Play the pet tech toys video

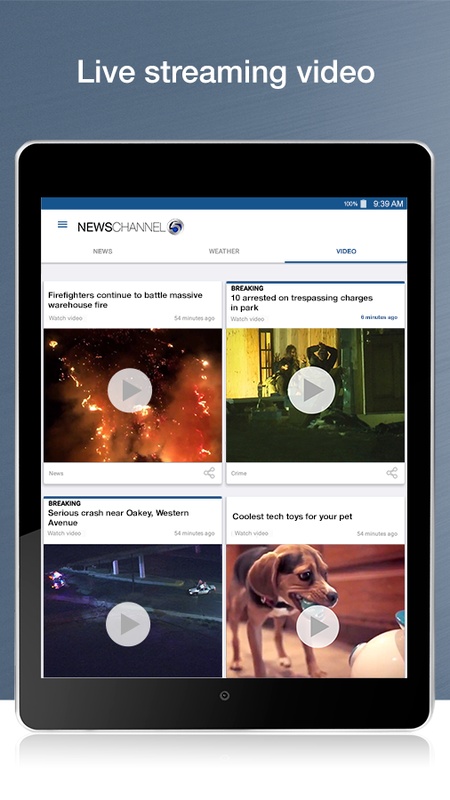[317, 627]
